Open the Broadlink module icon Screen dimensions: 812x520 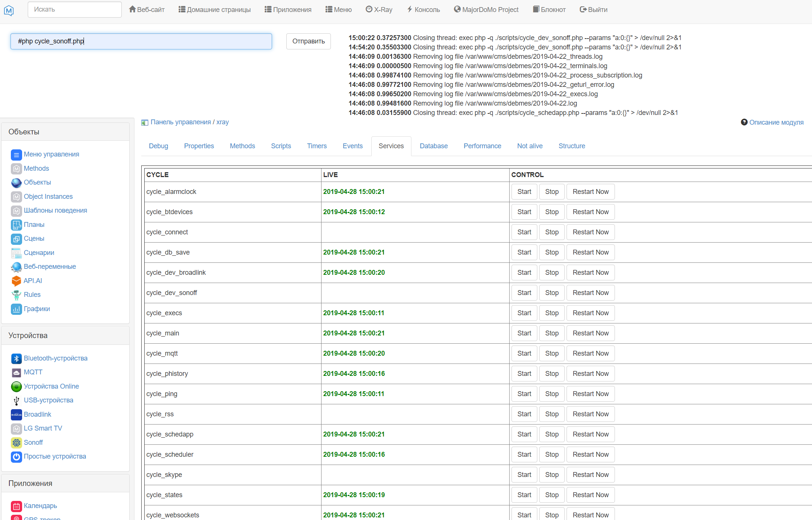click(16, 415)
